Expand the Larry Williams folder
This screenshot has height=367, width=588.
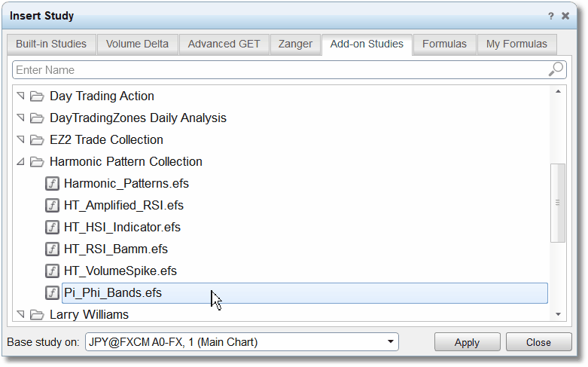[x=20, y=314]
